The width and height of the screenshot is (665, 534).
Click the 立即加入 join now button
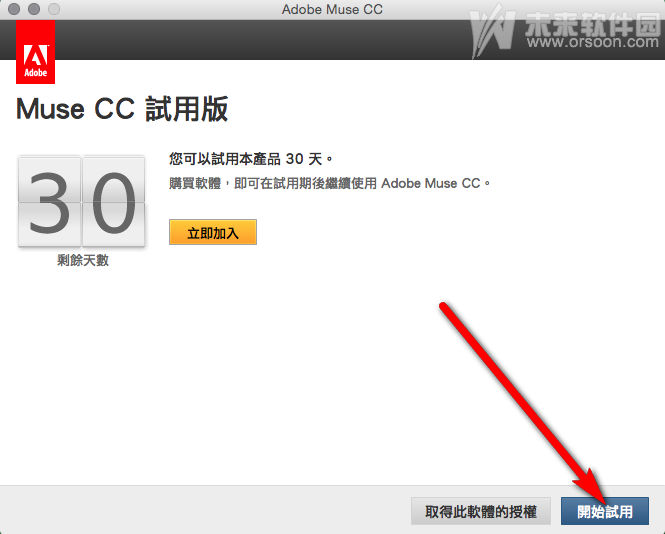coord(213,232)
